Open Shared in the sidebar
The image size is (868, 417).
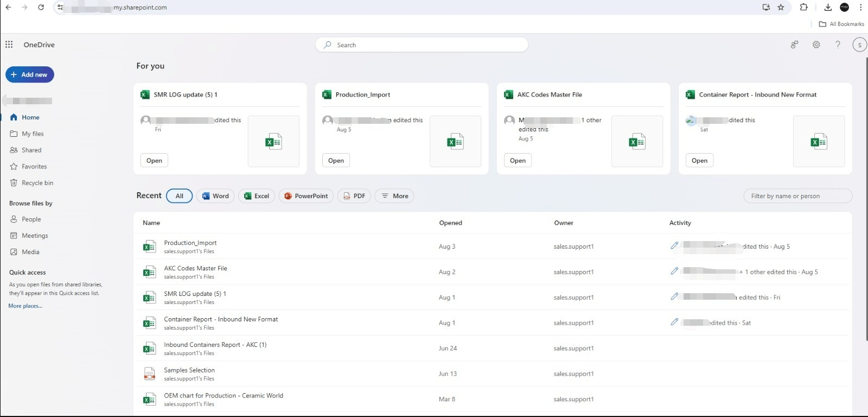pyautogui.click(x=31, y=150)
